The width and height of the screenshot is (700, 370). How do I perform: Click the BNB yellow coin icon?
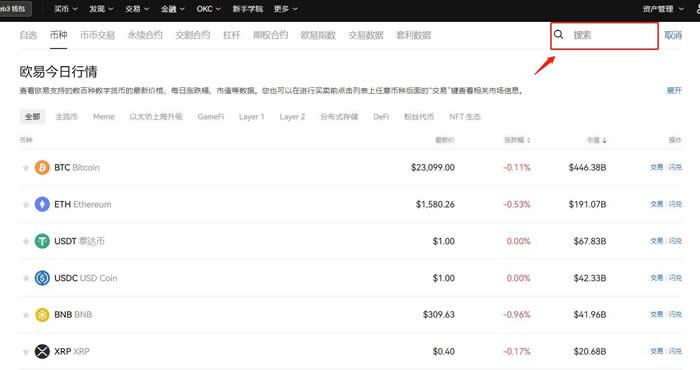pyautogui.click(x=42, y=315)
